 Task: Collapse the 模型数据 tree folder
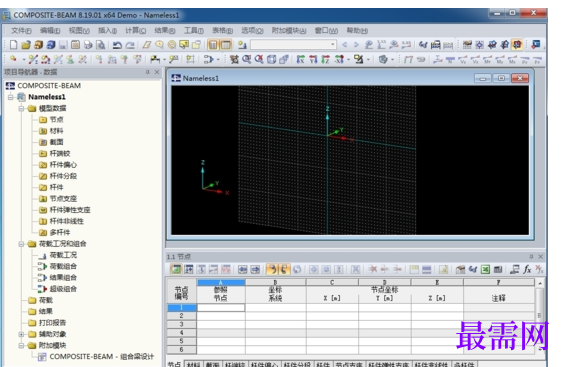(21, 108)
